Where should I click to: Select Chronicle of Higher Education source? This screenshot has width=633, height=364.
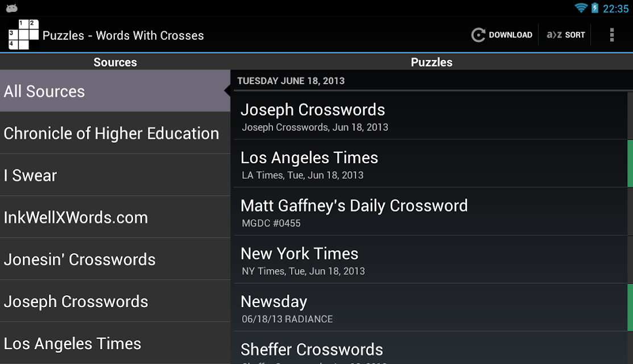[115, 133]
